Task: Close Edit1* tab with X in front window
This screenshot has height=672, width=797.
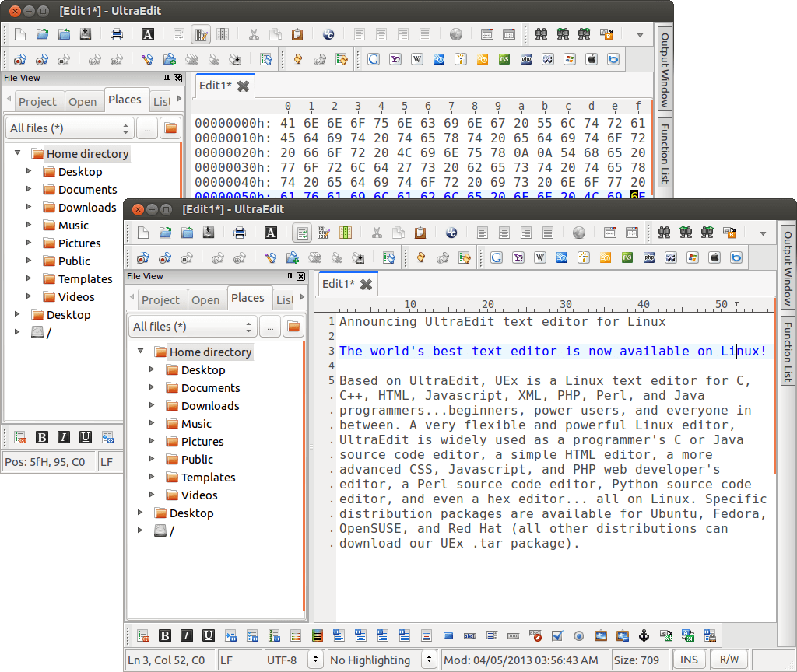Action: pos(366,285)
